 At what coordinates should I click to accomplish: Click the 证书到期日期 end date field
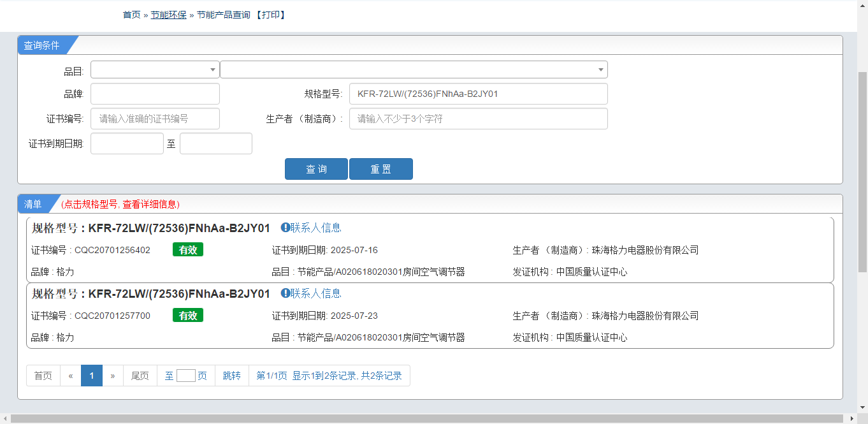pyautogui.click(x=216, y=143)
